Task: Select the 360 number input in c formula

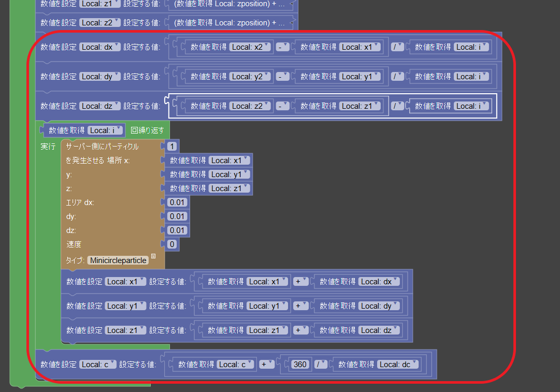Action: [x=299, y=364]
